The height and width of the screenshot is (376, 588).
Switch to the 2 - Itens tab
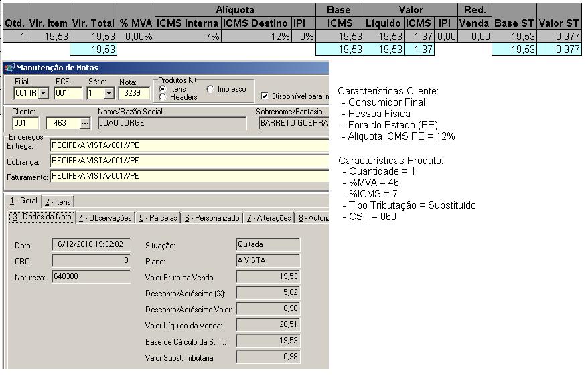(58, 202)
